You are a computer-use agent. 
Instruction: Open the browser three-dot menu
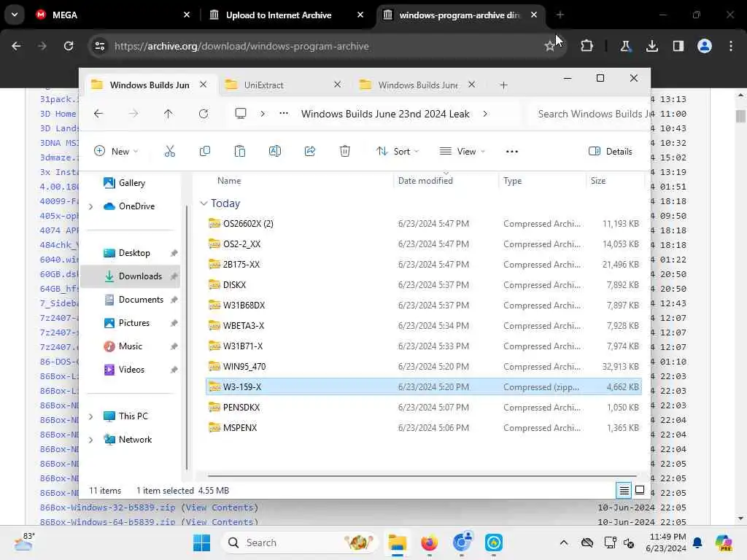[731, 46]
